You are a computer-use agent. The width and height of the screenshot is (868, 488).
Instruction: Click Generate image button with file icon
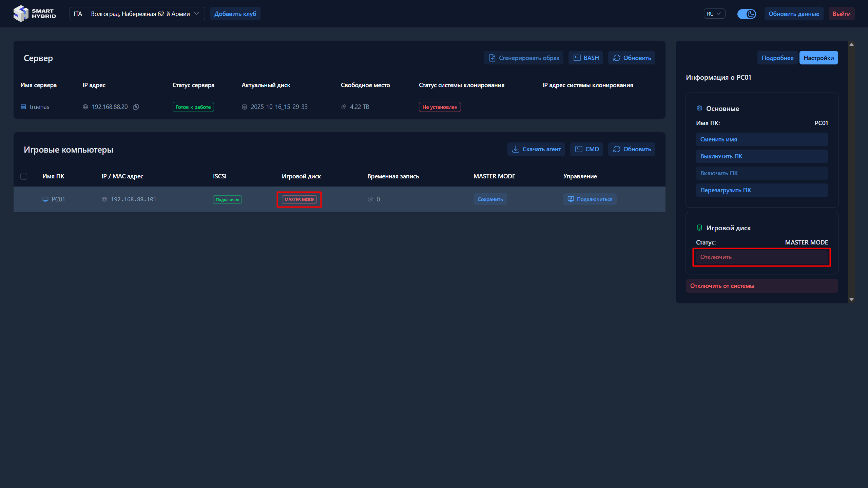523,58
